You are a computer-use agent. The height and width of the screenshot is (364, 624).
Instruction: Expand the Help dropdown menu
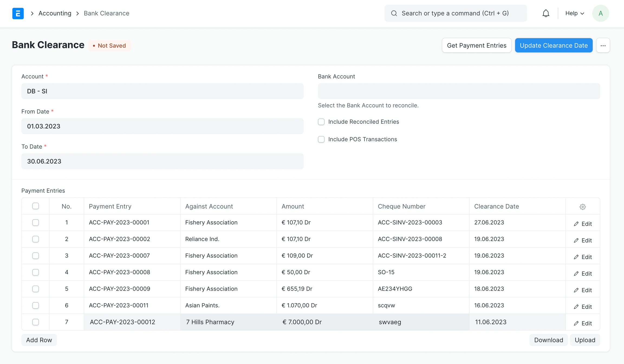pyautogui.click(x=574, y=13)
